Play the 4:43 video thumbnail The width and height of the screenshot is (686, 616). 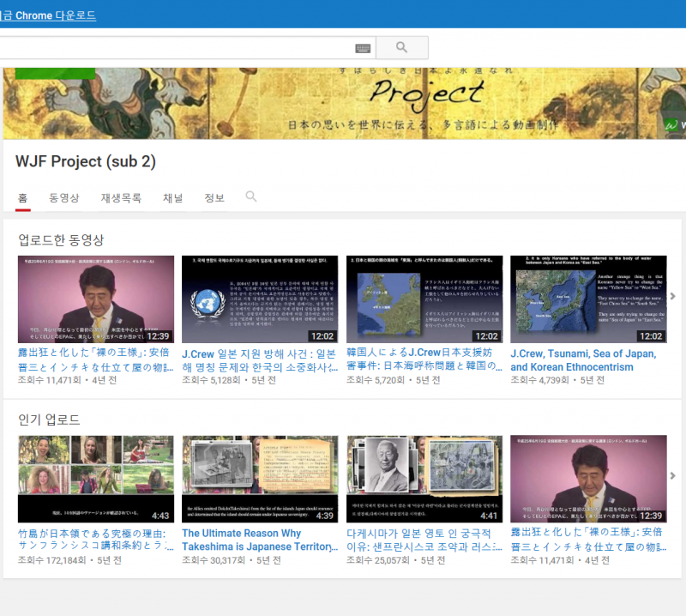click(x=96, y=479)
